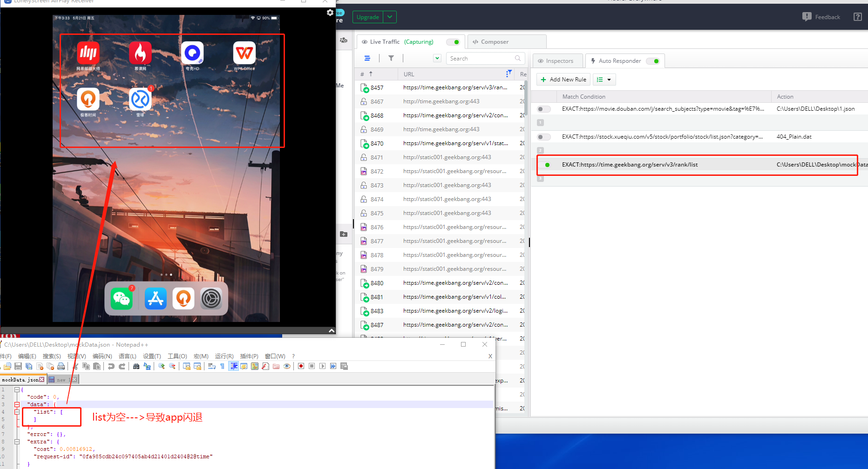Click the word wrap icon in Notepad++
868x469 pixels.
tap(211, 366)
